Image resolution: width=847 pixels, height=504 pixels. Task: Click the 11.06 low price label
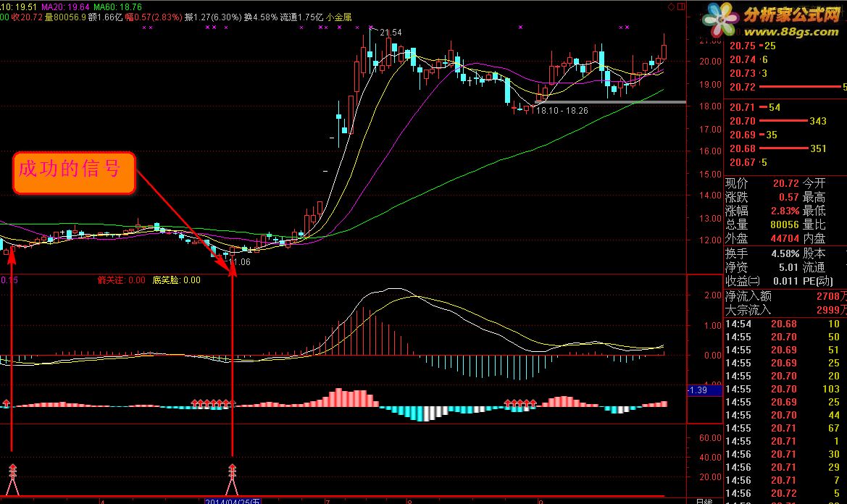[x=239, y=261]
